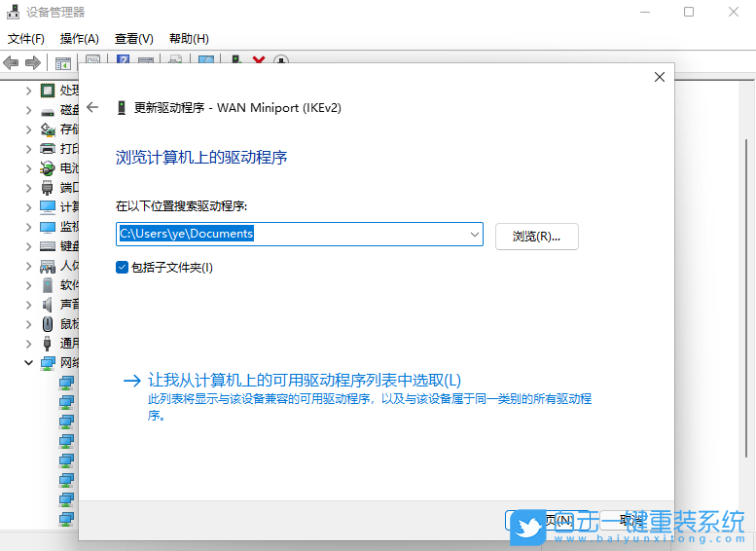The width and height of the screenshot is (756, 551).
Task: Close the update driver dialog with X
Action: [x=660, y=77]
